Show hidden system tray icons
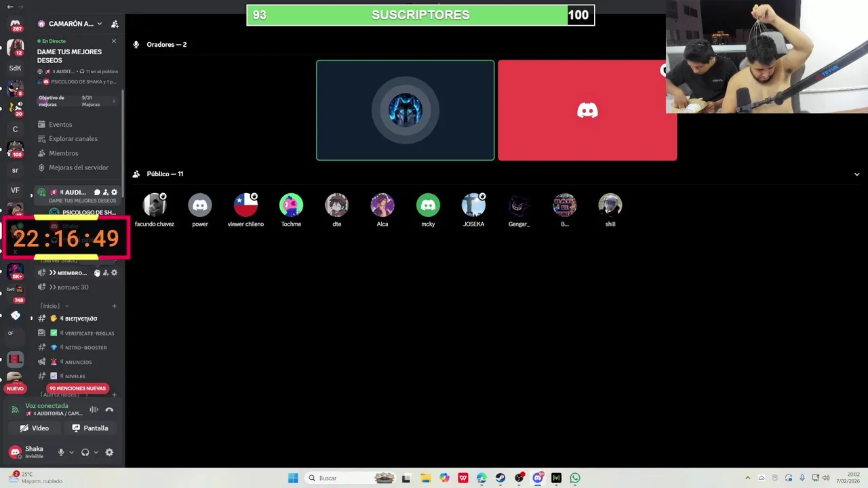This screenshot has width=868, height=488. coord(748,478)
